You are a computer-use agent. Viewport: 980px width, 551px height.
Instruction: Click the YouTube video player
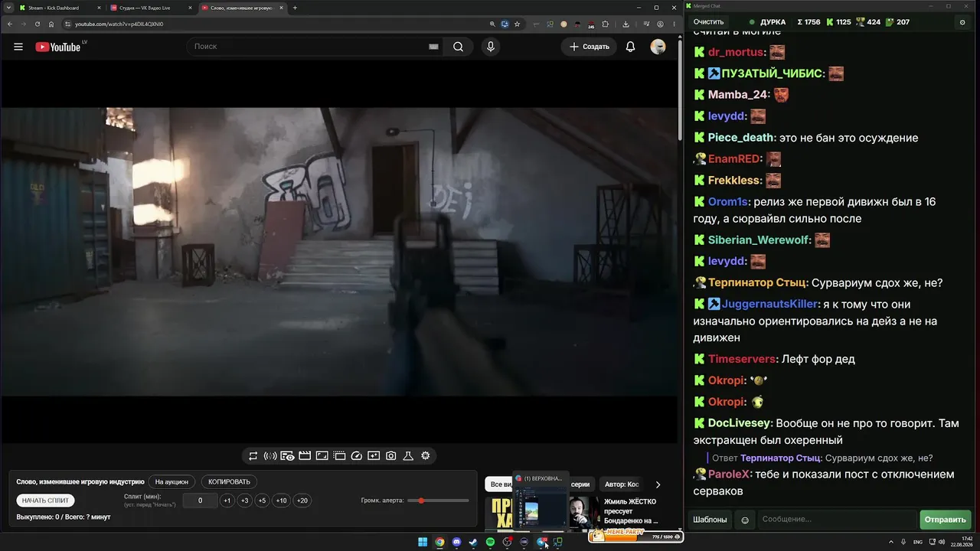[x=339, y=251]
